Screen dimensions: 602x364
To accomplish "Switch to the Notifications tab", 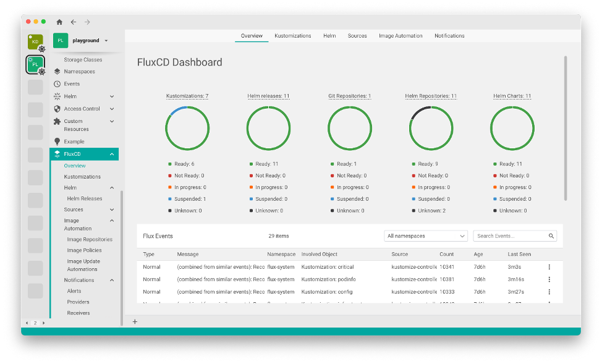I will [x=449, y=36].
